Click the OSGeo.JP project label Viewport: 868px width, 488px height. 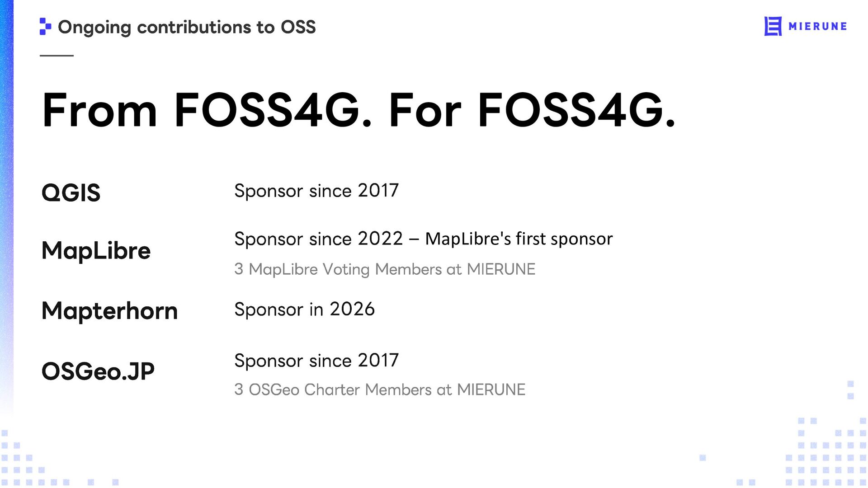(98, 371)
